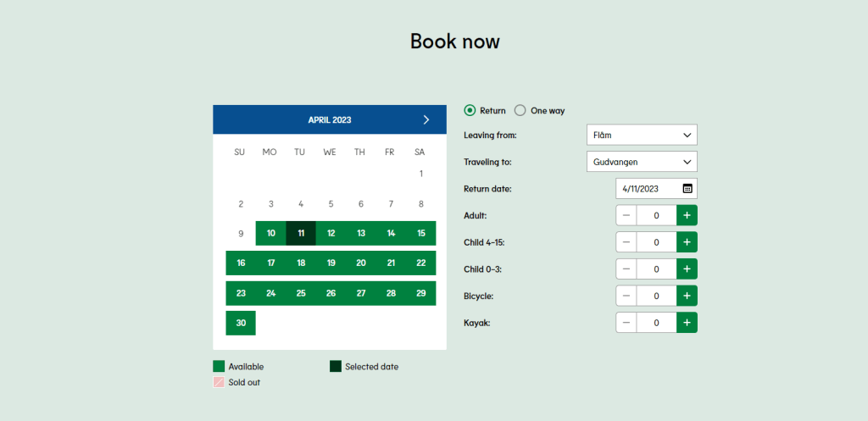The image size is (868, 421).
Task: Increase Adult count with plus button
Action: (687, 215)
